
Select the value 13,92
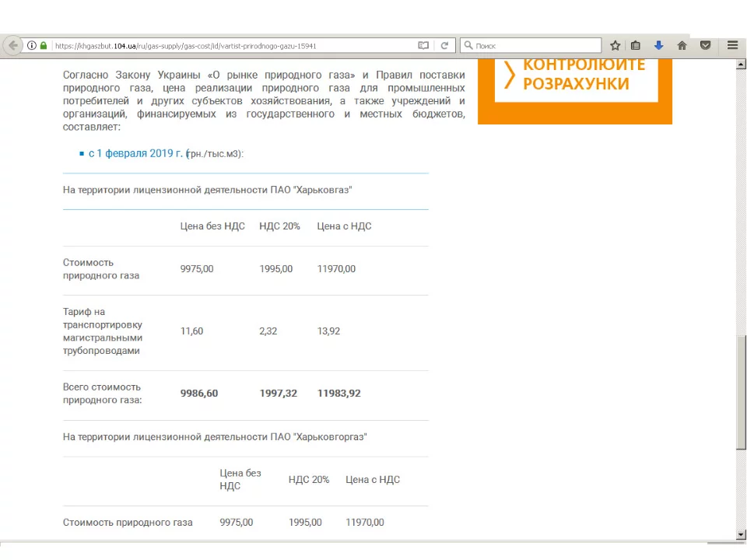point(328,331)
